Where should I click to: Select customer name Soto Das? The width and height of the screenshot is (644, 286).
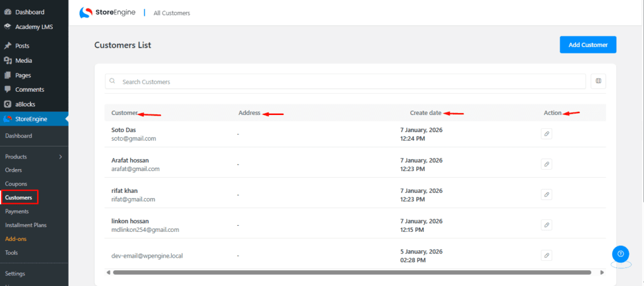124,130
